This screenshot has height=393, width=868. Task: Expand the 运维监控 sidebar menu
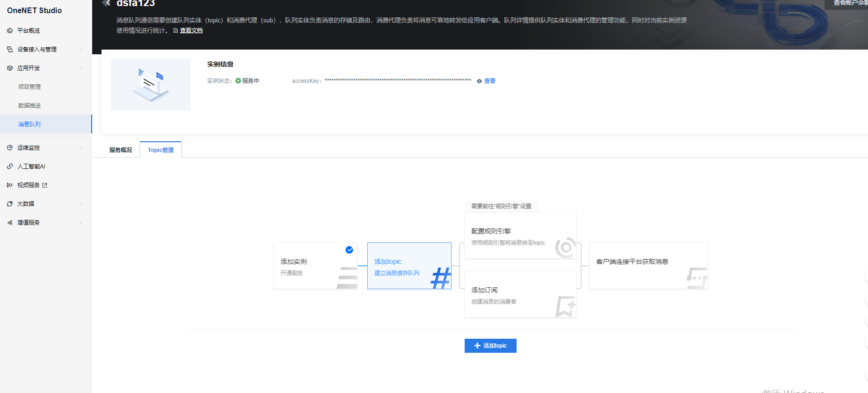click(81, 148)
